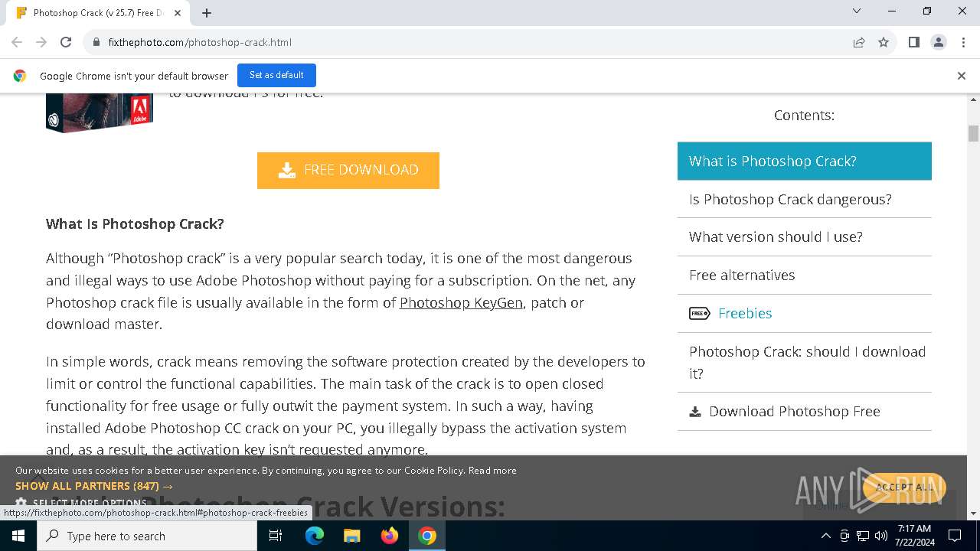Screen dimensions: 980x551
Task: Click the network tray icon
Action: click(x=863, y=536)
